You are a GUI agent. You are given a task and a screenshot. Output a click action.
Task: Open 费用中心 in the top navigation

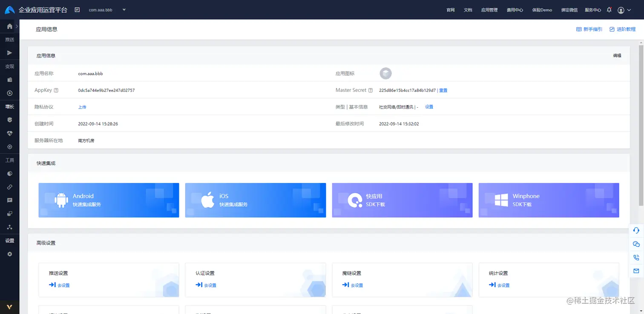515,10
